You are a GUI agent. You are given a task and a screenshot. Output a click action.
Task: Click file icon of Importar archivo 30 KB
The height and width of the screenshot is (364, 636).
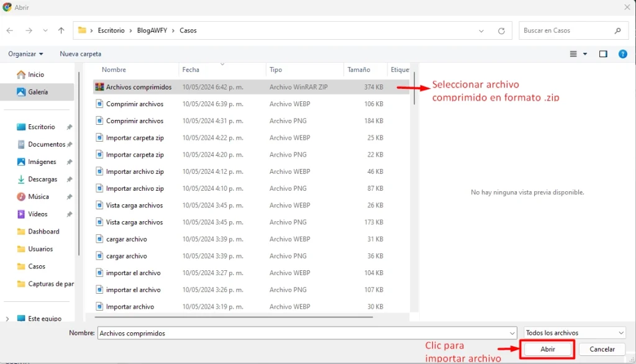click(99, 306)
